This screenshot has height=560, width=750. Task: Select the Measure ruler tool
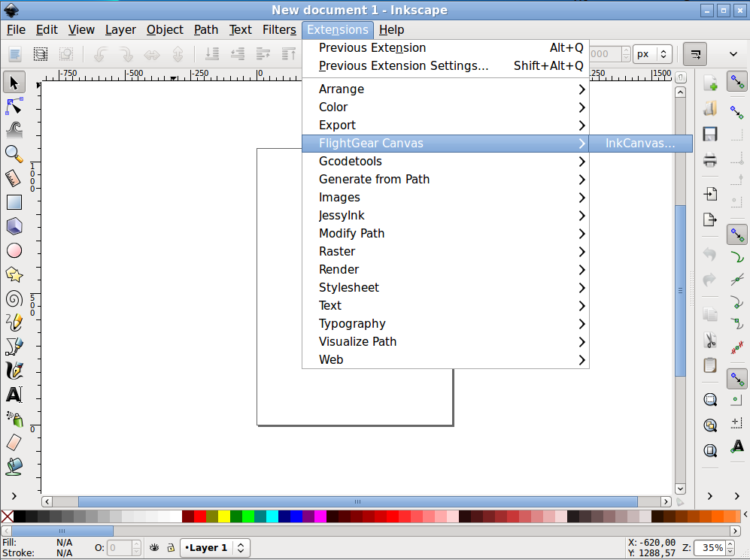[x=14, y=178]
